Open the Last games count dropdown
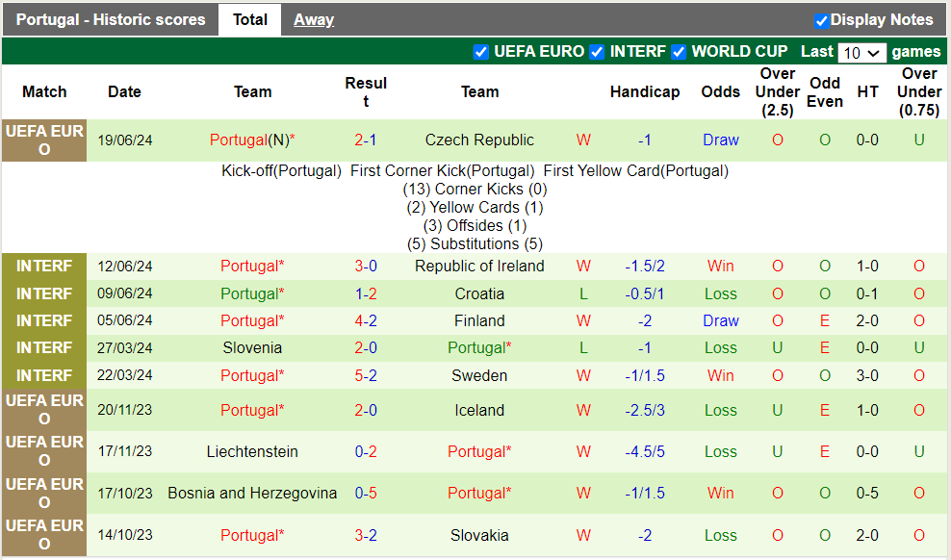The height and width of the screenshot is (560, 951). click(861, 53)
